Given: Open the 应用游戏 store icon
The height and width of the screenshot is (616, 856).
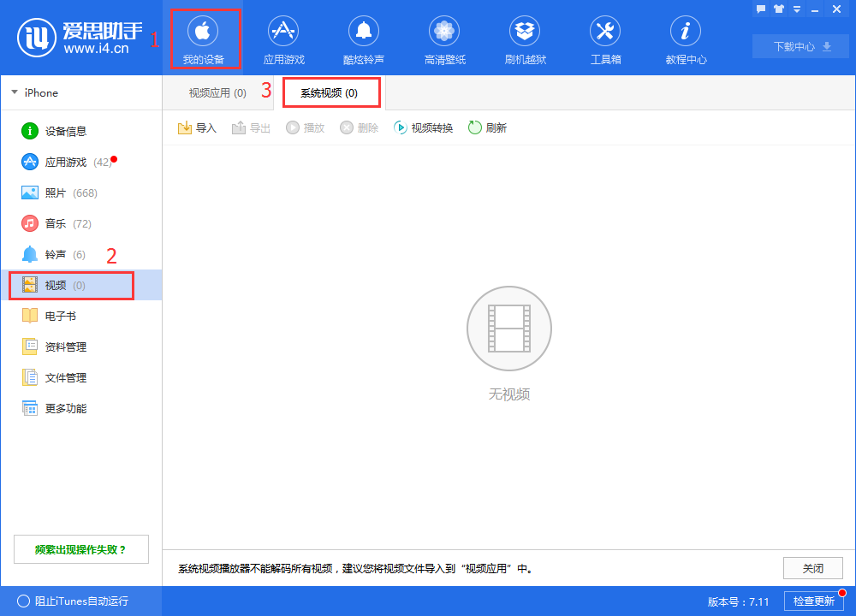Looking at the screenshot, I should [283, 39].
